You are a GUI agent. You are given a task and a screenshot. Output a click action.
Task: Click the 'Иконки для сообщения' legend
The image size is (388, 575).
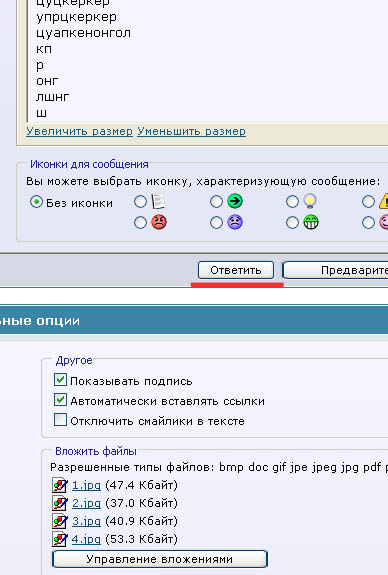click(x=89, y=164)
